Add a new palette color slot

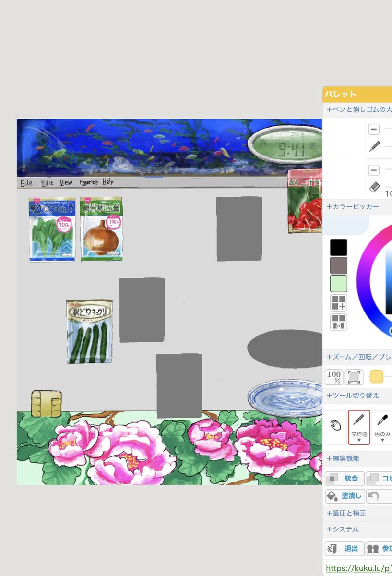pyautogui.click(x=338, y=303)
